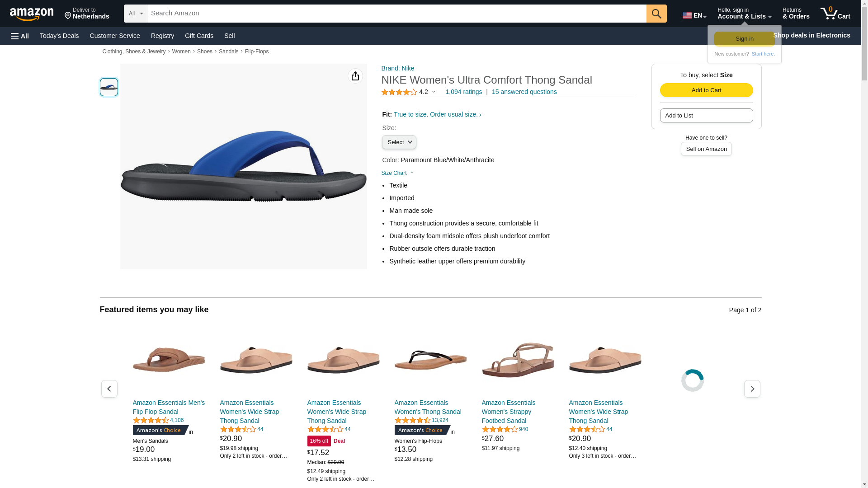
Task: Go to previous featured items page
Action: (x=109, y=389)
